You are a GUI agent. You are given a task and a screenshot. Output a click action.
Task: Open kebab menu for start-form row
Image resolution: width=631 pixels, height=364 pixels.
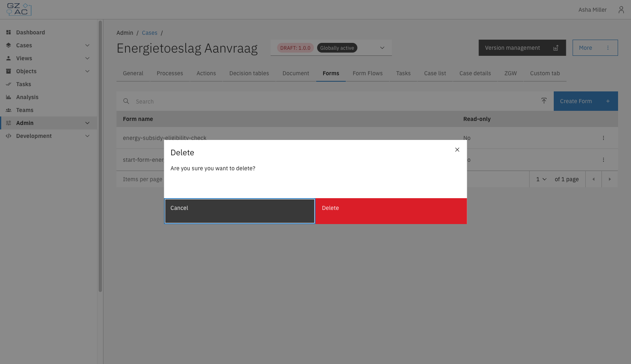tap(603, 160)
